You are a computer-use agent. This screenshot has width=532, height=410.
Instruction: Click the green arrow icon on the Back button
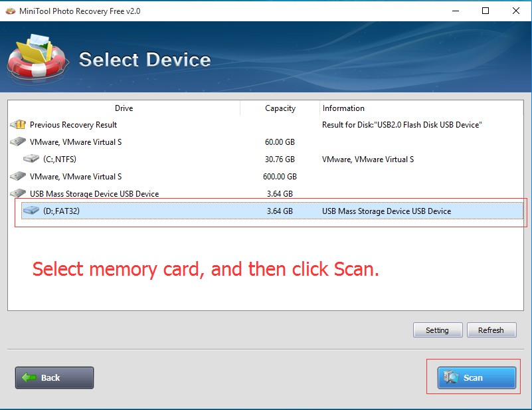click(29, 377)
